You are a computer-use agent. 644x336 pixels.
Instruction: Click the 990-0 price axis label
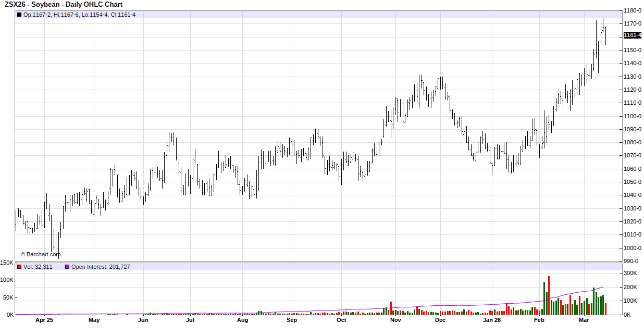631,261
